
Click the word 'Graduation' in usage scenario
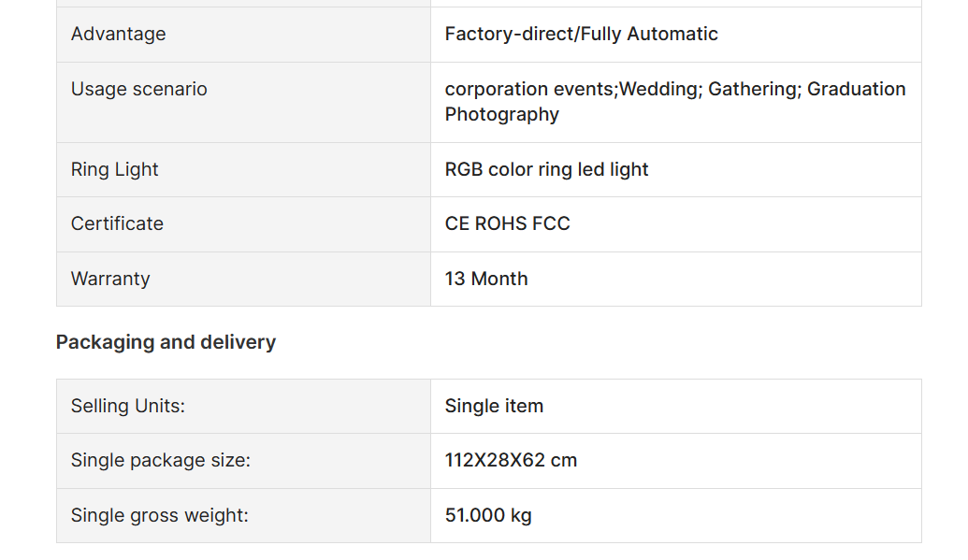point(856,90)
